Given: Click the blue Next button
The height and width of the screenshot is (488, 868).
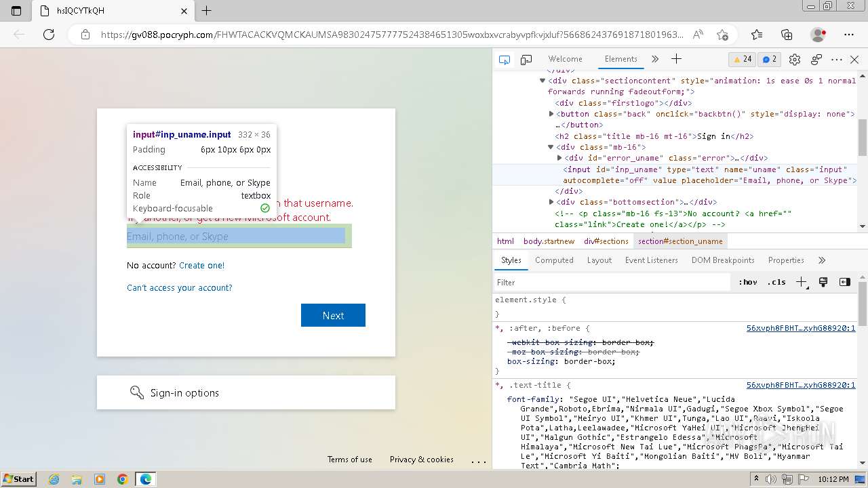Looking at the screenshot, I should (333, 315).
